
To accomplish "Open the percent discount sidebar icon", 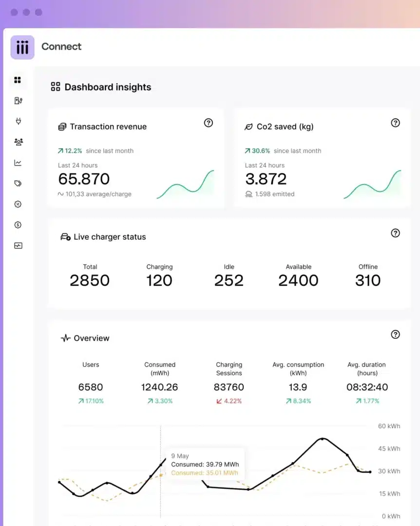I will pos(18,204).
